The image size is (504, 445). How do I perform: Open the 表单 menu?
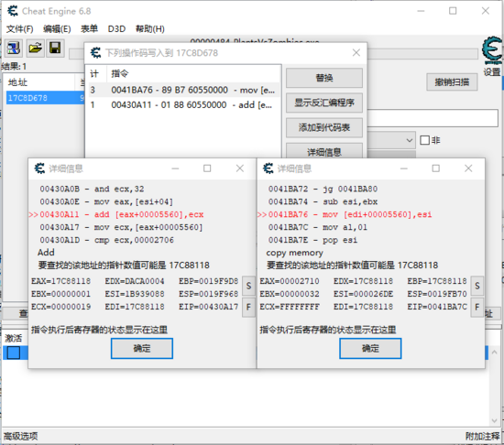89,29
